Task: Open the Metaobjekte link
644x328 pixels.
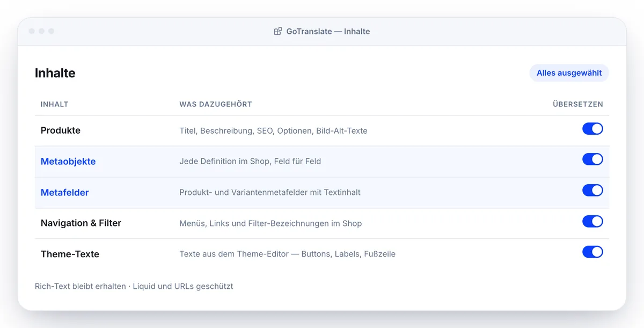Action: [x=68, y=162]
